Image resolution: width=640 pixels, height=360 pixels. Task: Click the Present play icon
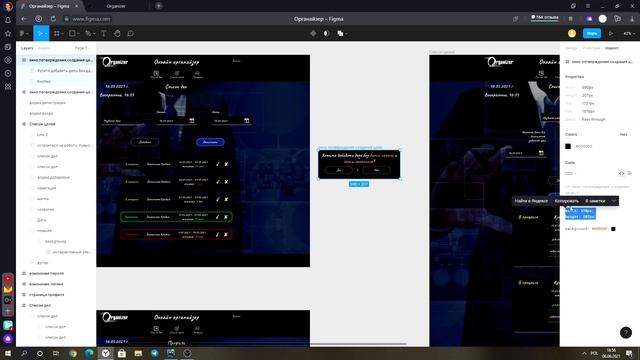coord(611,33)
